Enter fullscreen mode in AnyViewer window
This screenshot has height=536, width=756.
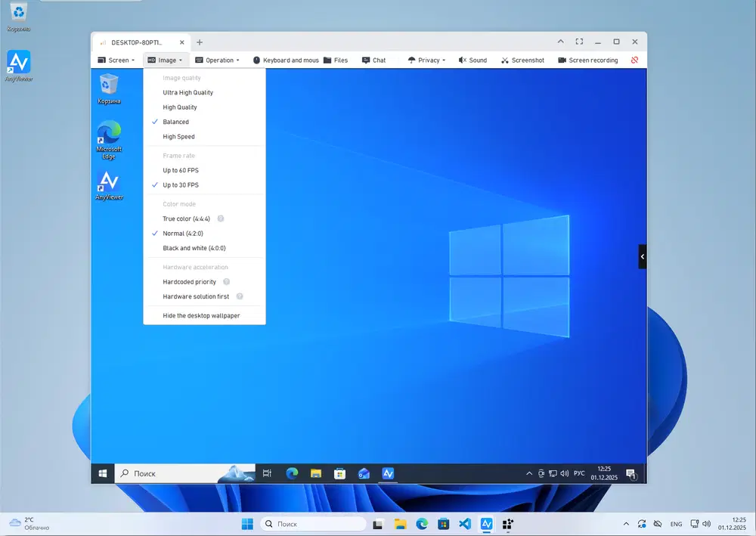point(579,42)
